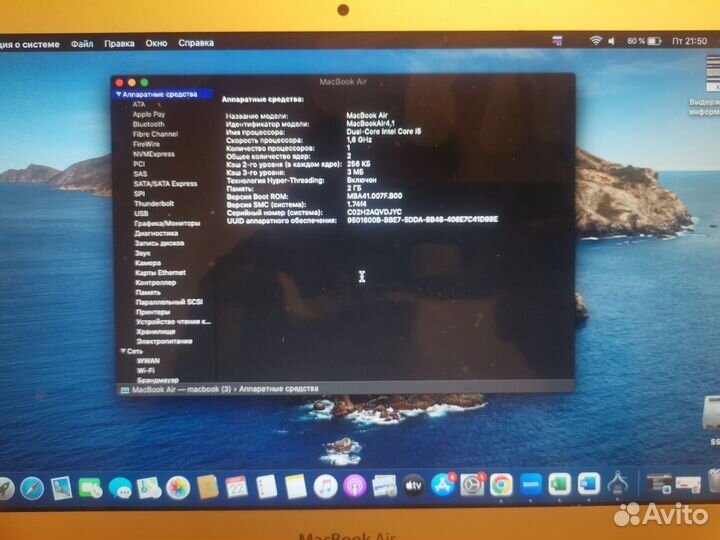Open System Preferences gear in Dock
The width and height of the screenshot is (720, 540).
tap(472, 485)
